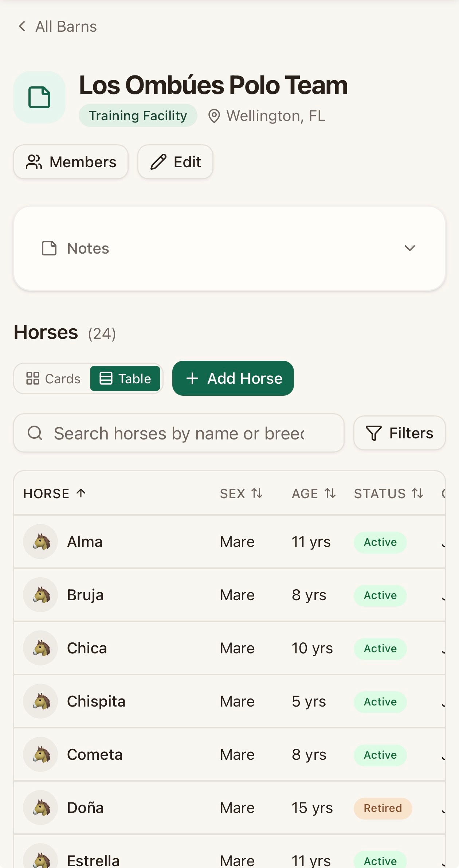Focus the search horses input field
This screenshot has height=868, width=459.
pyautogui.click(x=179, y=433)
